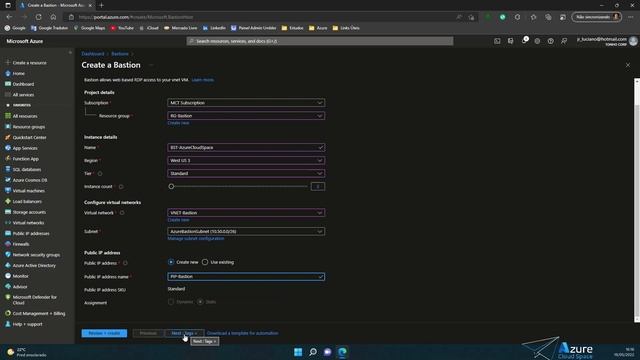This screenshot has height=360, width=640.
Task: Open Cloud Shell from Azure header
Action: (x=497, y=41)
